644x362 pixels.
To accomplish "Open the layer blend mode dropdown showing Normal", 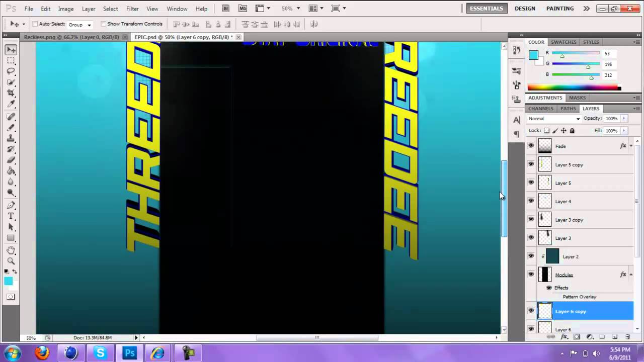I will tap(554, 119).
